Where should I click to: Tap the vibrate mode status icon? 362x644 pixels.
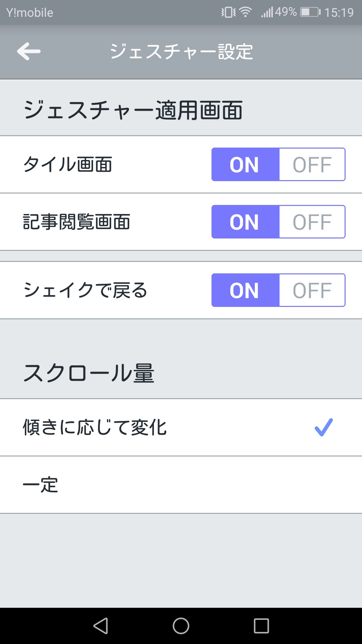(x=228, y=12)
